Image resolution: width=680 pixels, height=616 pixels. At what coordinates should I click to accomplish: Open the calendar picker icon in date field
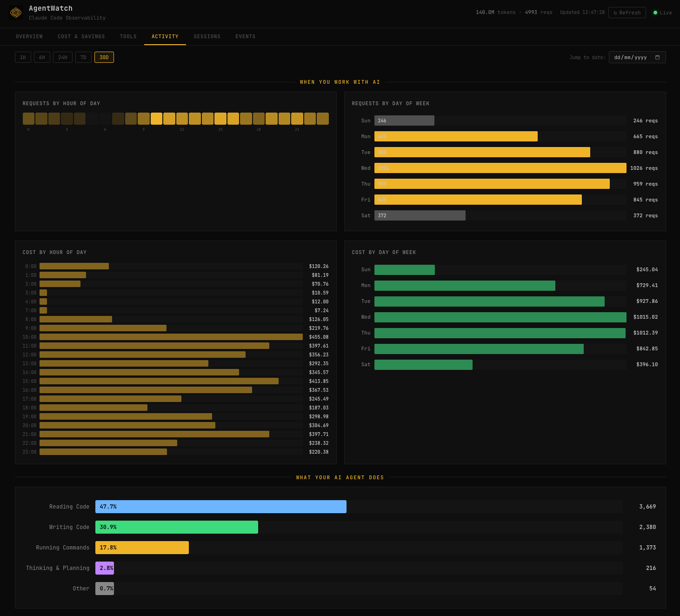tap(658, 57)
